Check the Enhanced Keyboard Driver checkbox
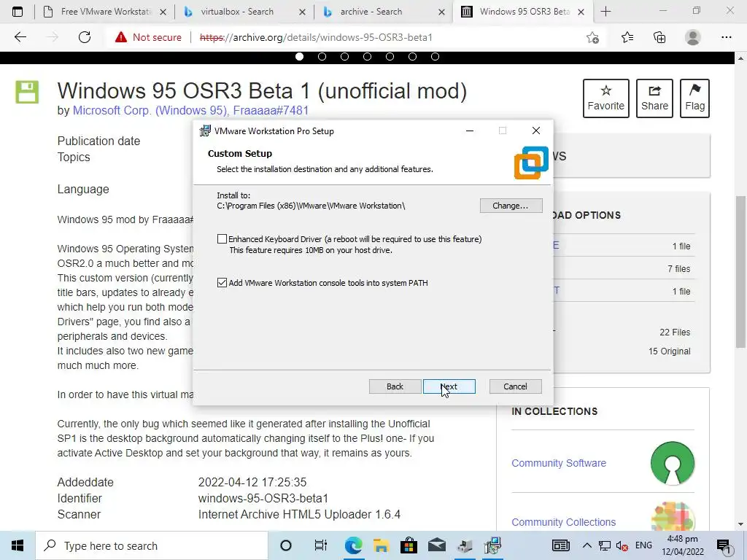This screenshot has height=560, width=747. tap(222, 239)
